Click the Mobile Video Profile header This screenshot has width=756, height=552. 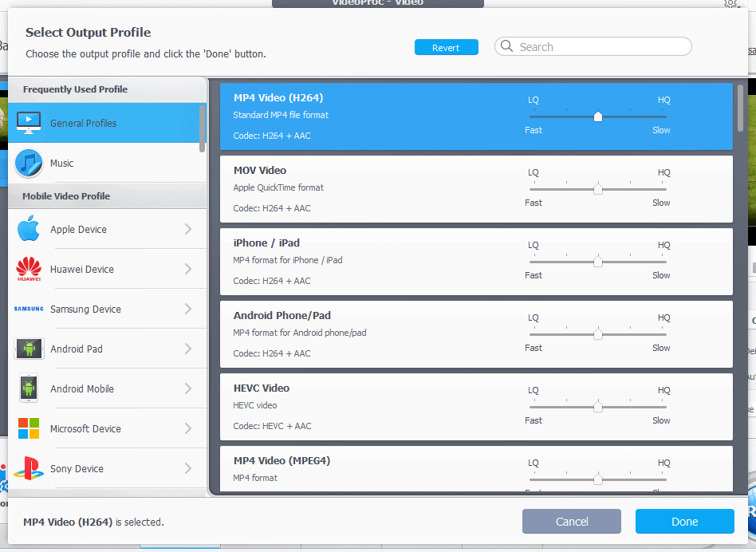click(66, 196)
